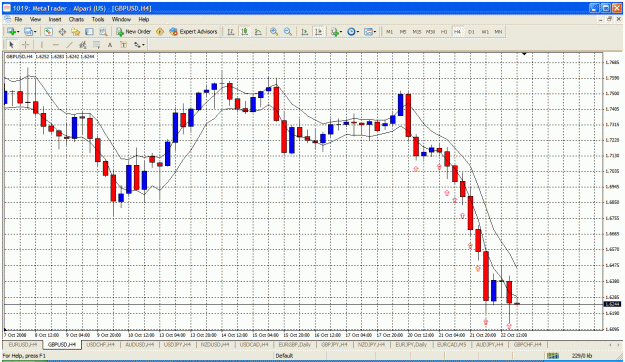Viewport: 625px width, 362px height.
Task: Select the Text Label tool
Action: (x=124, y=45)
